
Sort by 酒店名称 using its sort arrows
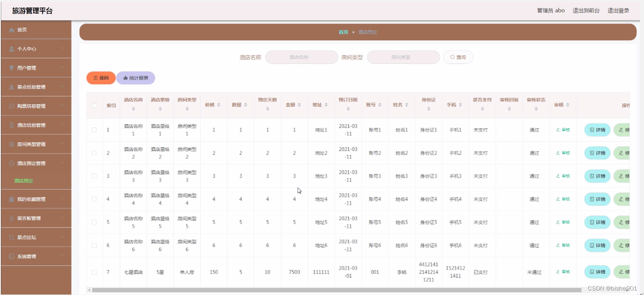pos(133,109)
